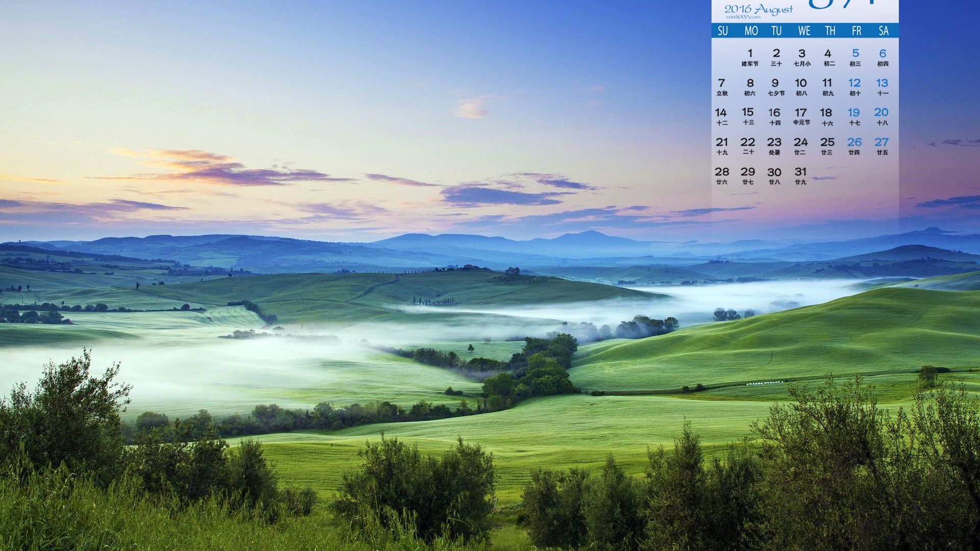Select Sunday date 28 in calendar
This screenshot has height=551, width=980.
point(722,176)
